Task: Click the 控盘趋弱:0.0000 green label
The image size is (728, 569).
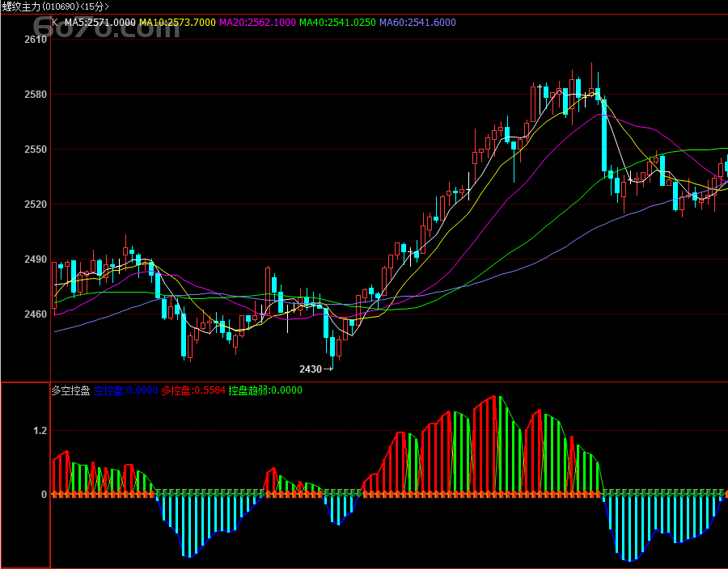Action: pos(265,390)
